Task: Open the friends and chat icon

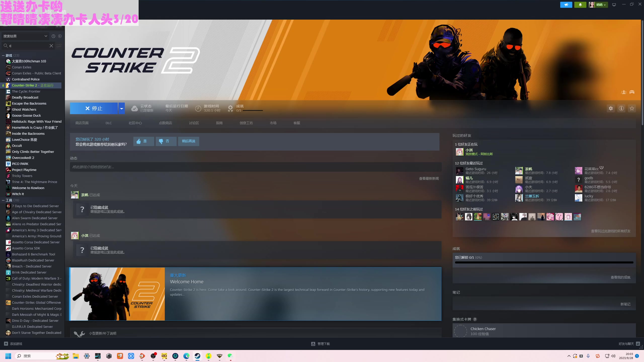Action: 638,344
